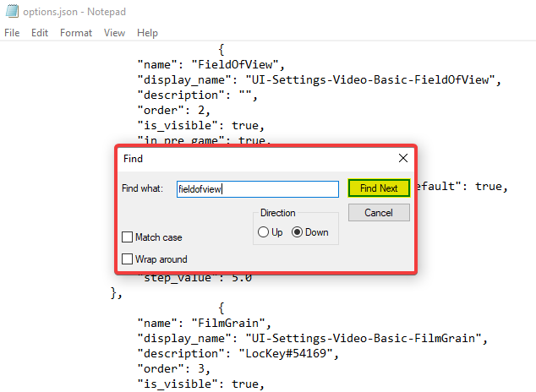Toggle the Wrap around checkbox
Screen dimensions: 536x392
[x=128, y=259]
